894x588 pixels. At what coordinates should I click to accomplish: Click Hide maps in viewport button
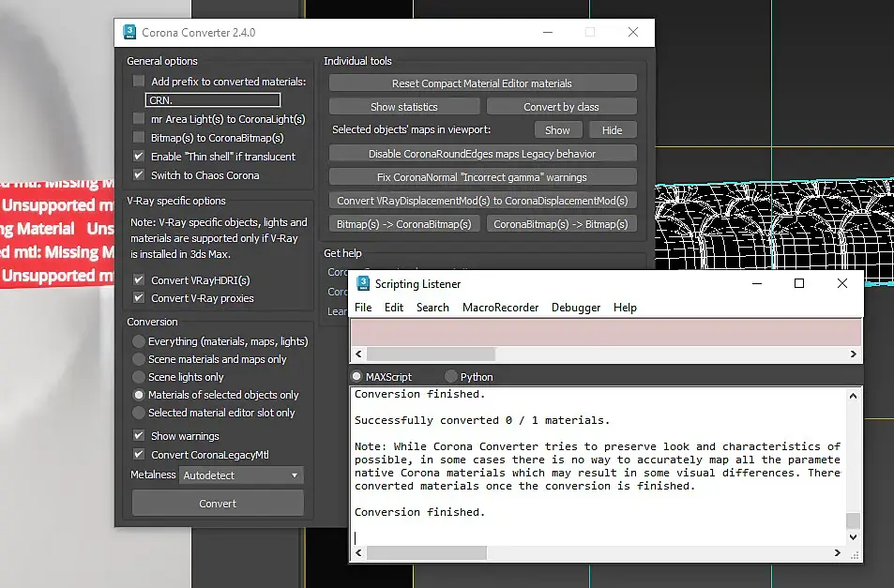(613, 130)
